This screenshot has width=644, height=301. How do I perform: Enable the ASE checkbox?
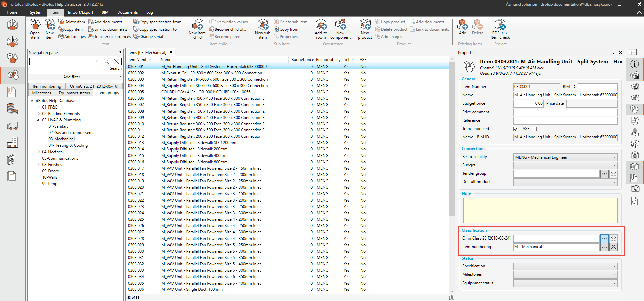click(x=534, y=129)
